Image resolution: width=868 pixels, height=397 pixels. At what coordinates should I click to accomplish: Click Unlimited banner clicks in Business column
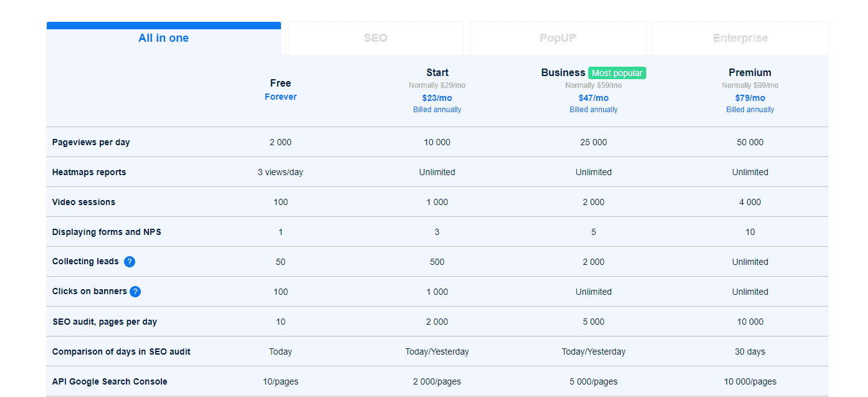click(594, 292)
